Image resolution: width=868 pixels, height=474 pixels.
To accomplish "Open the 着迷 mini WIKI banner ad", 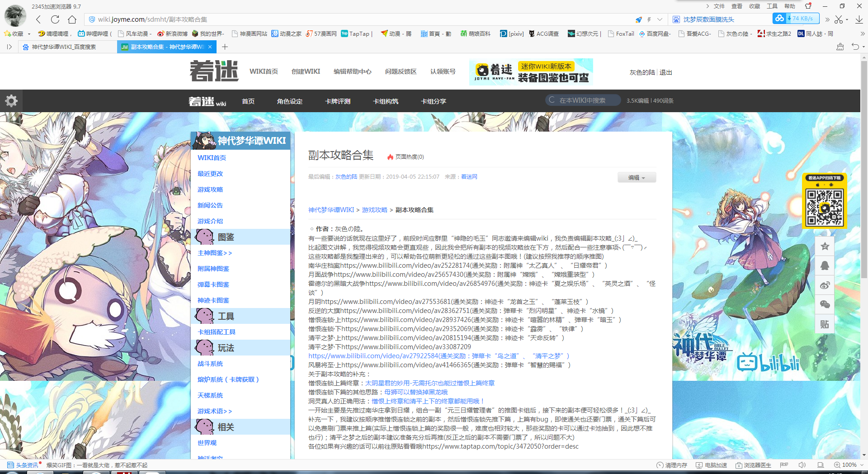I will point(531,72).
